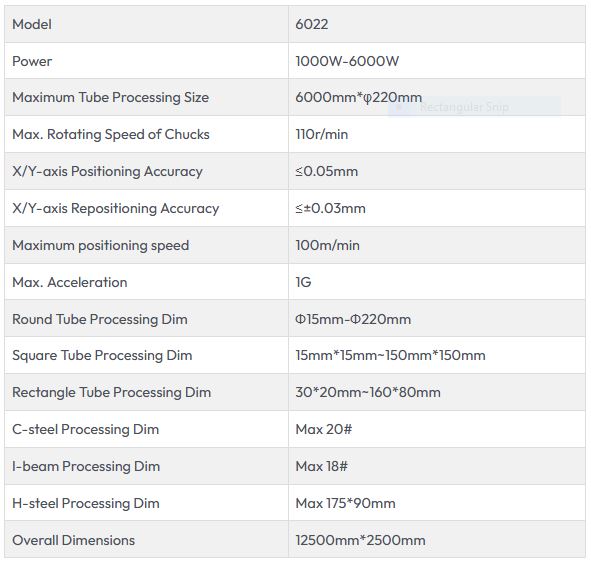Select the 1000W-6000W power value
591x565 pixels.
tap(347, 61)
